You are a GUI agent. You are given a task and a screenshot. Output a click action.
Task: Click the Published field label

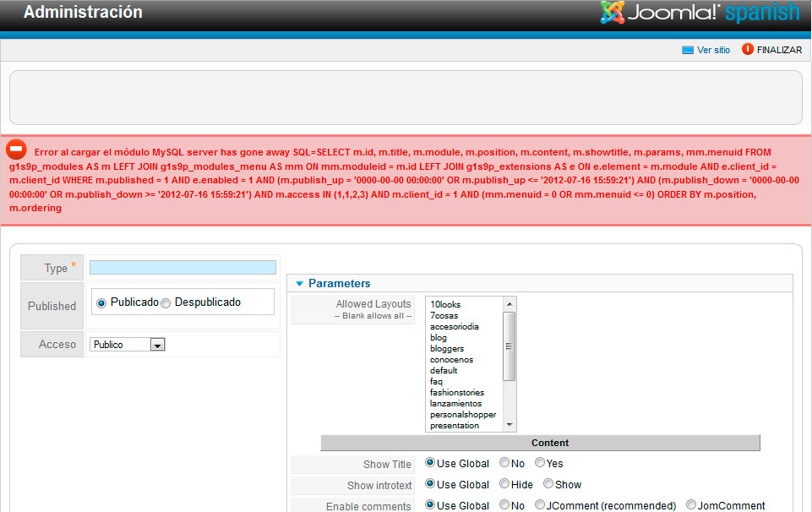tap(52, 306)
